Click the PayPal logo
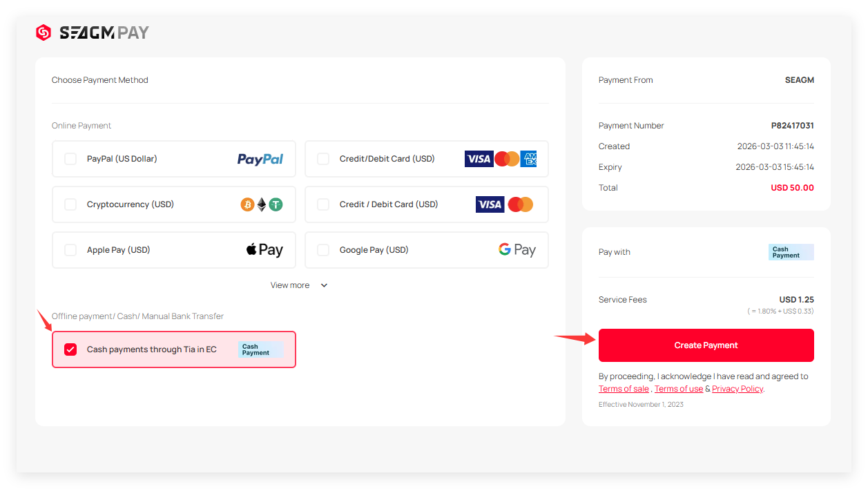This screenshot has height=489, width=868. (260, 159)
